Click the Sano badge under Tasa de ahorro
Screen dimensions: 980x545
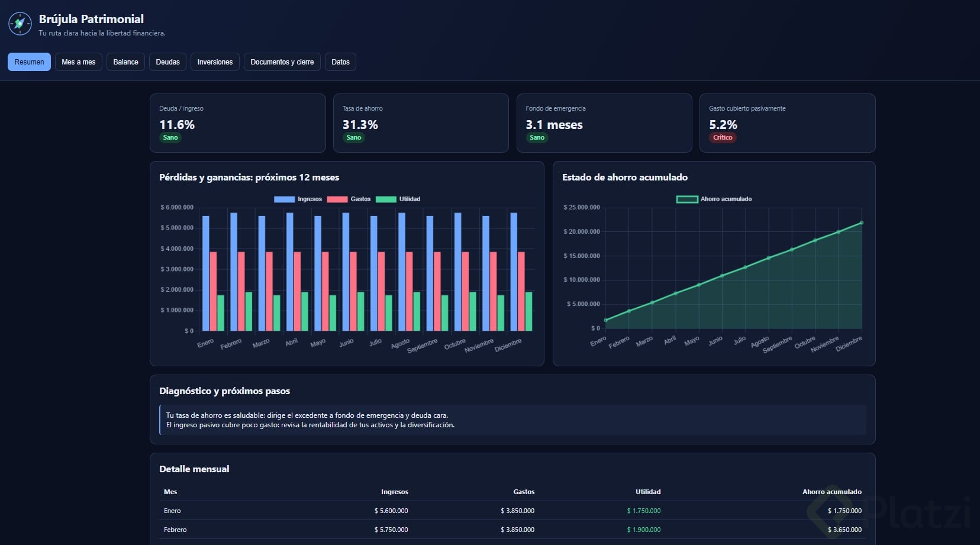[x=354, y=137]
